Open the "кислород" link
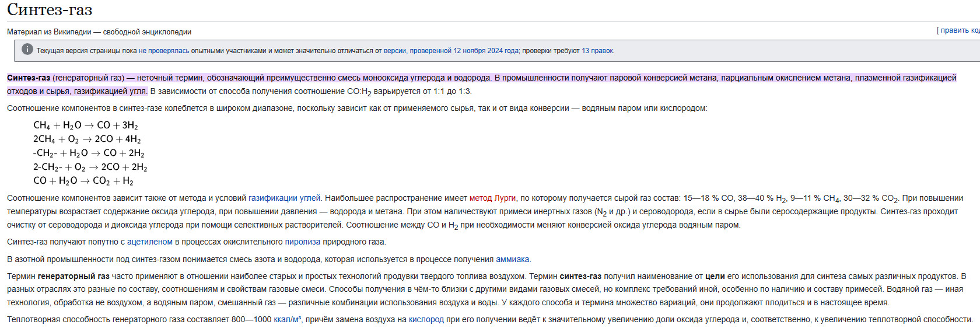This screenshot has width=980, height=328. coord(426,319)
